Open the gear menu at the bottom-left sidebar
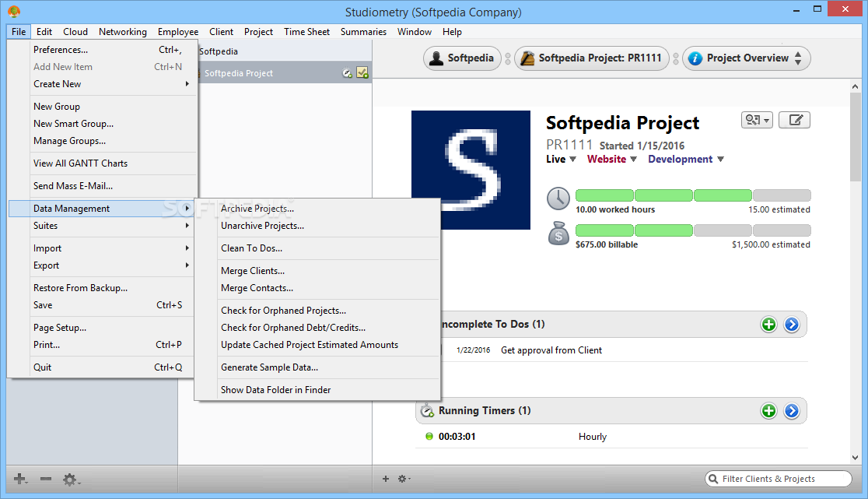This screenshot has height=499, width=868. coord(71,480)
